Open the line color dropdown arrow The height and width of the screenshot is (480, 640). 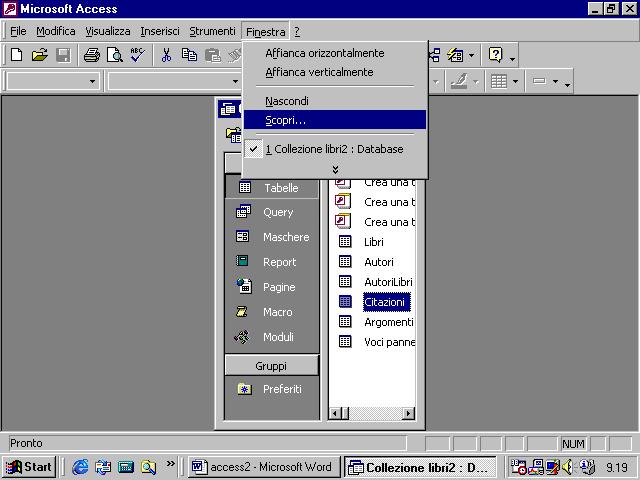point(476,82)
